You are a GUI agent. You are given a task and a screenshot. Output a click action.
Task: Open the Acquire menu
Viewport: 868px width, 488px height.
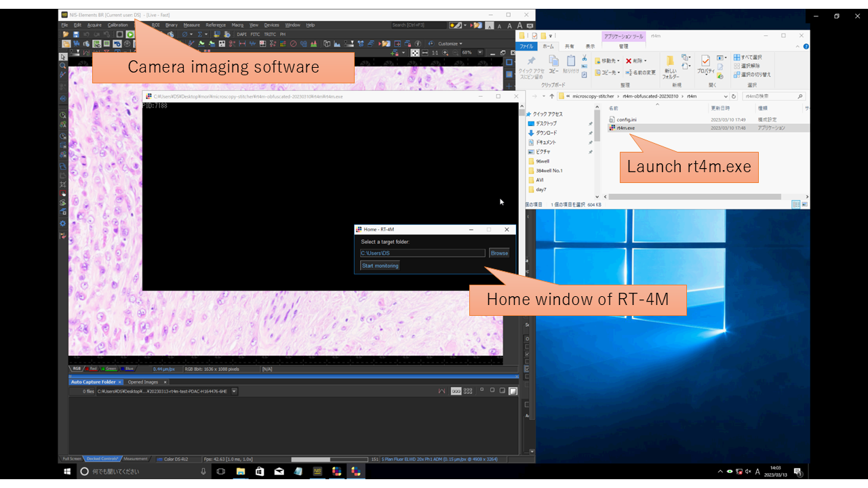(x=94, y=25)
